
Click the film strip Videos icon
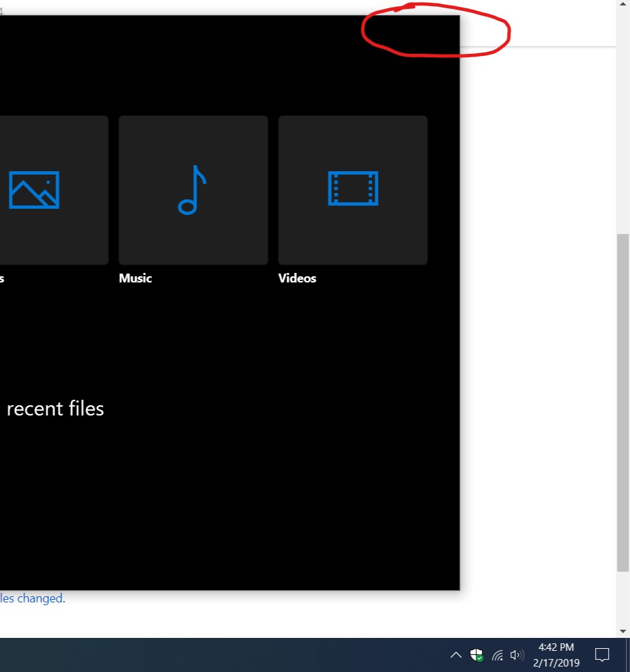pos(353,188)
